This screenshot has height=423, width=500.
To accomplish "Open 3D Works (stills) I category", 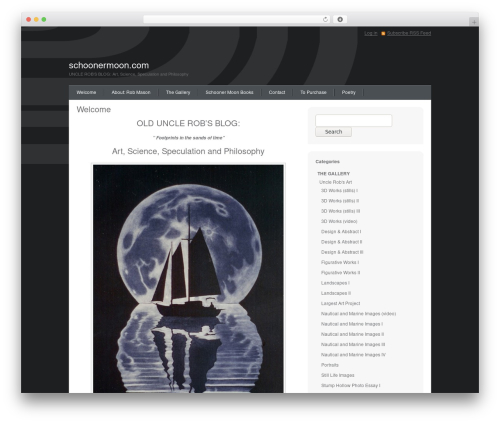I will click(x=339, y=191).
